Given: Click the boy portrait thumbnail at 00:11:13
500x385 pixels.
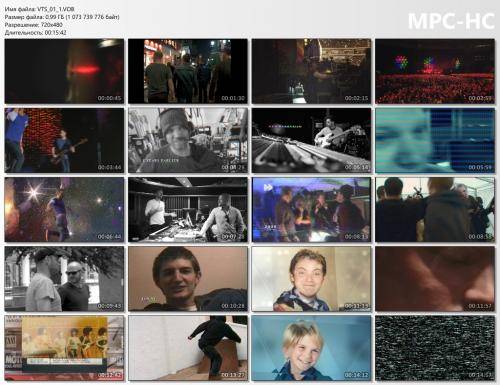Looking at the screenshot, I should 311,279.
